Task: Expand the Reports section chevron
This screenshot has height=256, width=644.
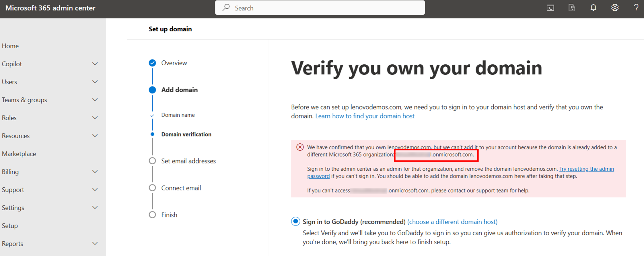Action: [x=95, y=243]
